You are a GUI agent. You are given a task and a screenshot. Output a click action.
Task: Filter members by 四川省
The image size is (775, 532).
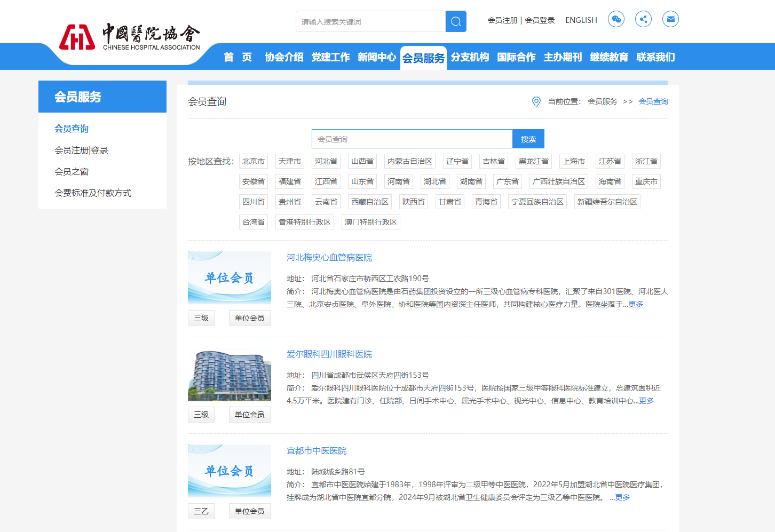click(254, 202)
